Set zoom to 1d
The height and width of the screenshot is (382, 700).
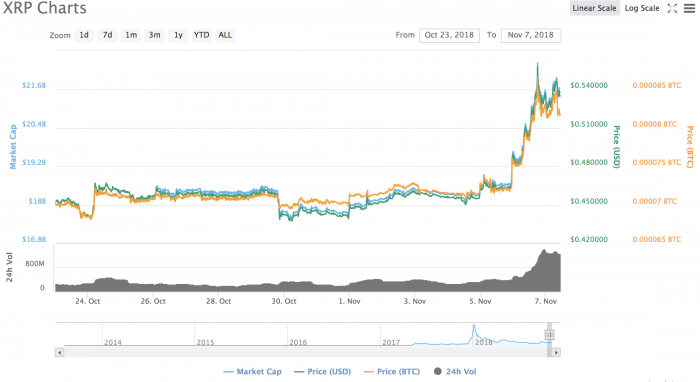coord(84,35)
